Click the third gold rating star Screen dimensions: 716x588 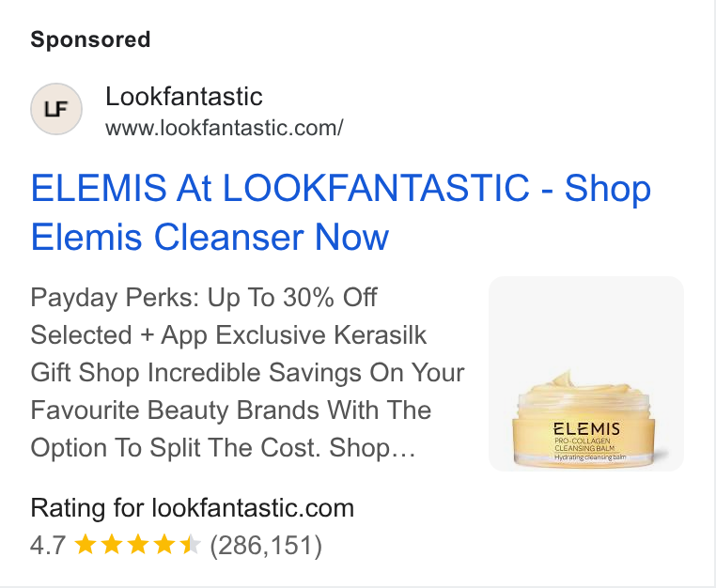pyautogui.click(x=138, y=545)
